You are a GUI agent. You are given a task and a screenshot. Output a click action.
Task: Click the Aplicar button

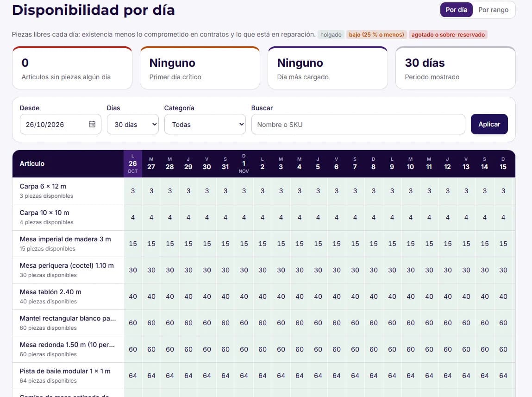pyautogui.click(x=489, y=124)
